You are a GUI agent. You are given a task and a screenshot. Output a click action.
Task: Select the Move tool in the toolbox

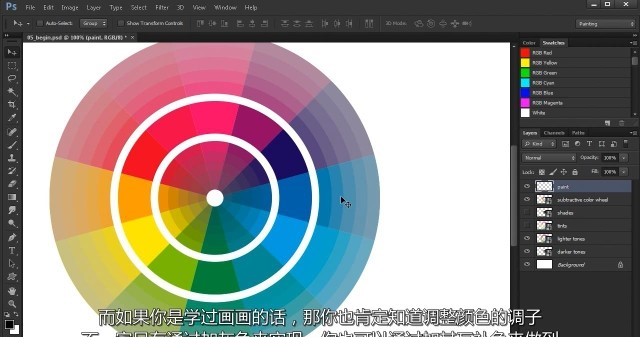pyautogui.click(x=12, y=52)
